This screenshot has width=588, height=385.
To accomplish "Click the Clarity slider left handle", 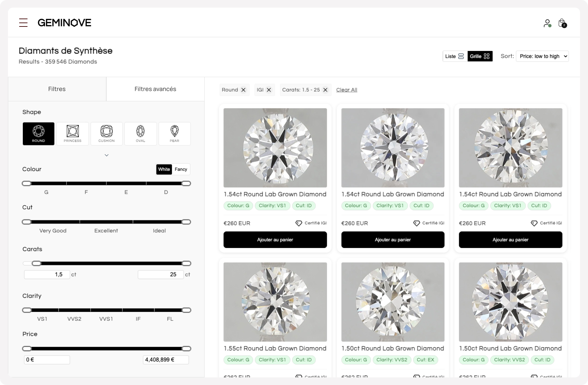I will (26, 310).
